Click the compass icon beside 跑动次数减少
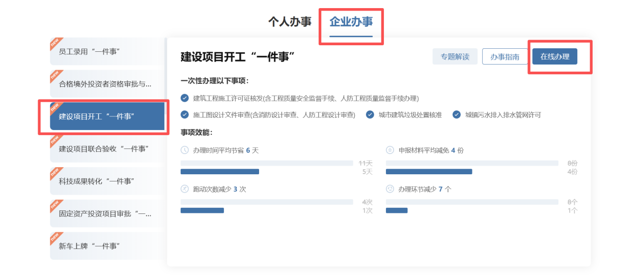This screenshot has height=279, width=644. pos(185,189)
